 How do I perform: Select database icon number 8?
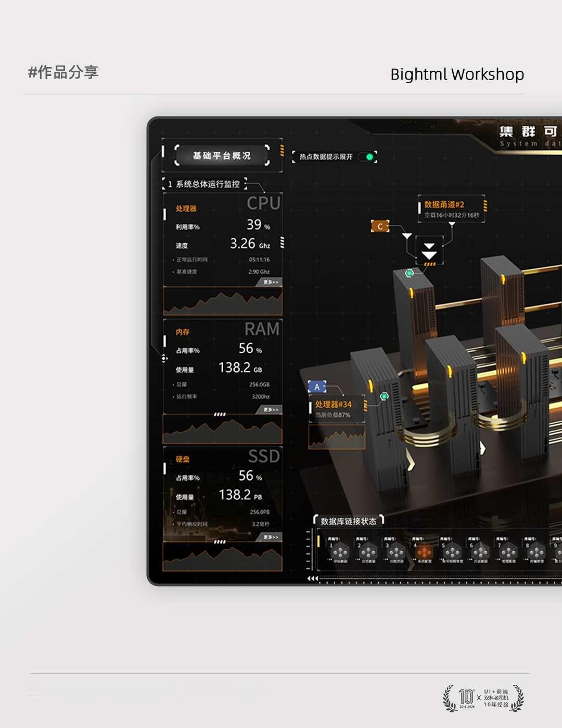point(536,551)
